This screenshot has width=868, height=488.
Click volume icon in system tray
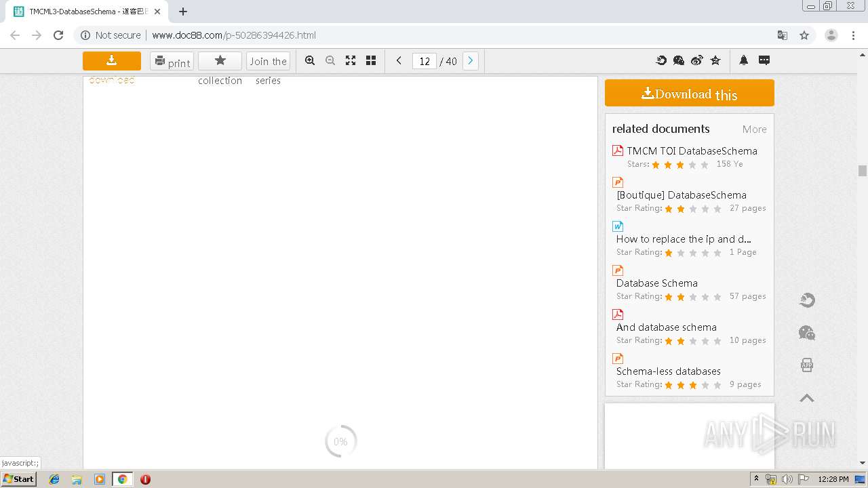tap(787, 479)
